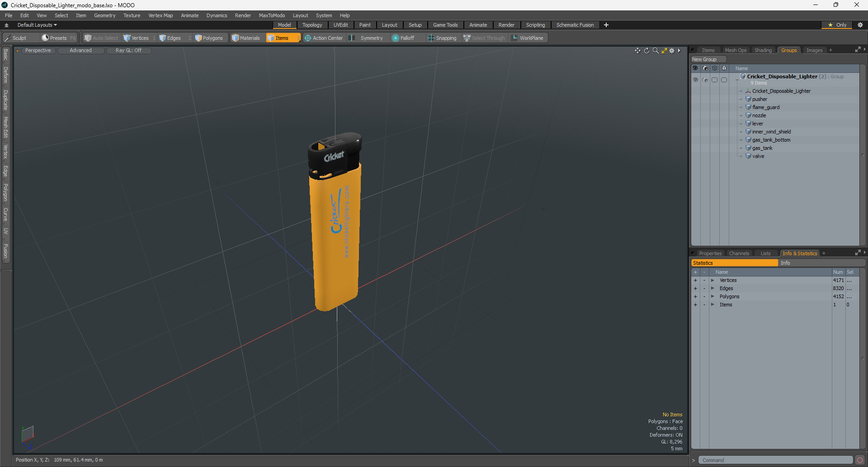
Task: Open the Vertex Map menu
Action: click(160, 15)
